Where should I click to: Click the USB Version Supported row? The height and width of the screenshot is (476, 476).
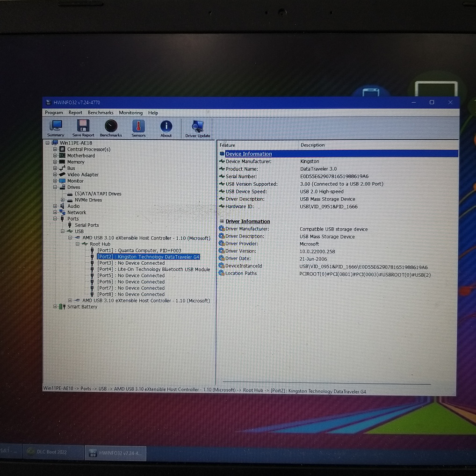[x=301, y=184]
